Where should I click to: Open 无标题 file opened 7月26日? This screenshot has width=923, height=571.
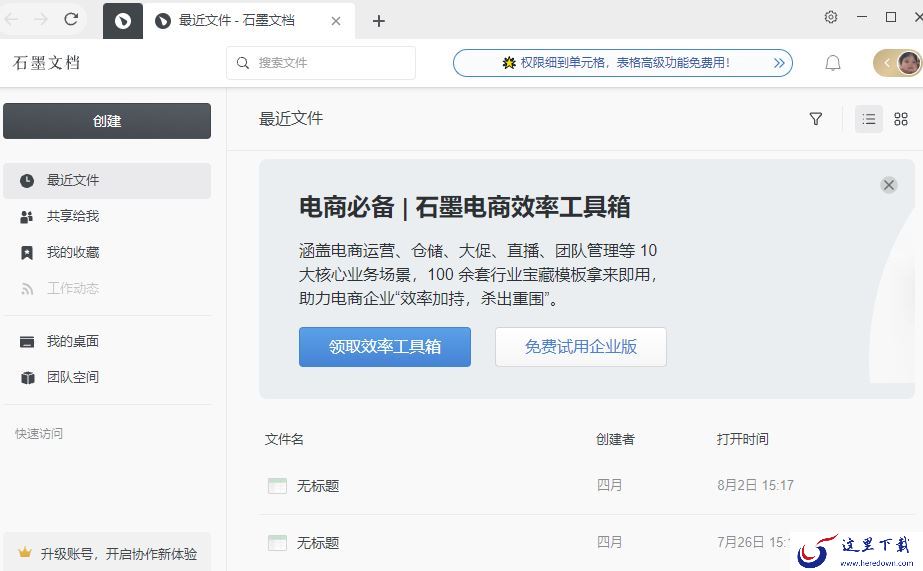pyautogui.click(x=318, y=543)
